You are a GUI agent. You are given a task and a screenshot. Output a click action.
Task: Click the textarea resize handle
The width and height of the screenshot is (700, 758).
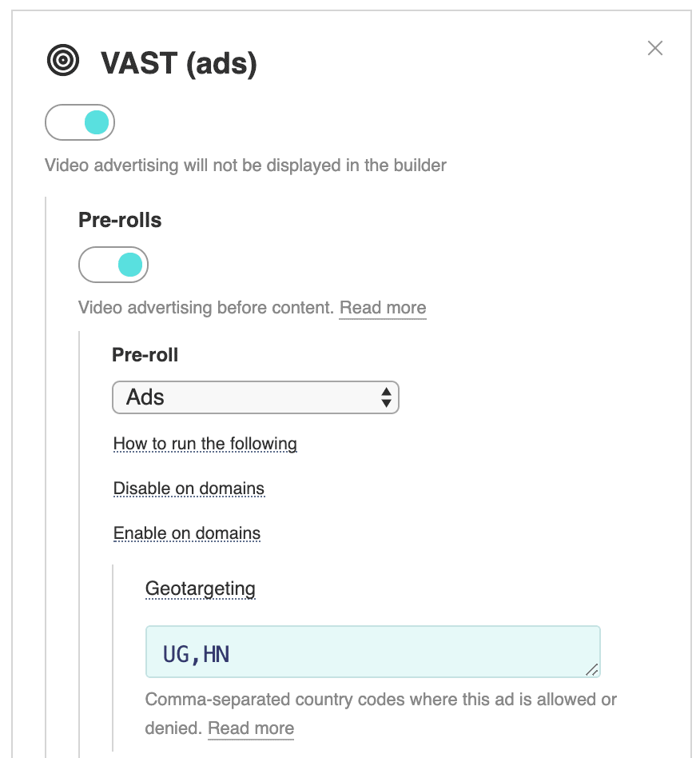pyautogui.click(x=592, y=669)
